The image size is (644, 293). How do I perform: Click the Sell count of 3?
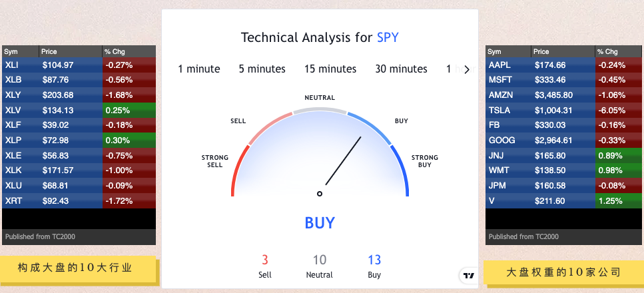pos(265,260)
